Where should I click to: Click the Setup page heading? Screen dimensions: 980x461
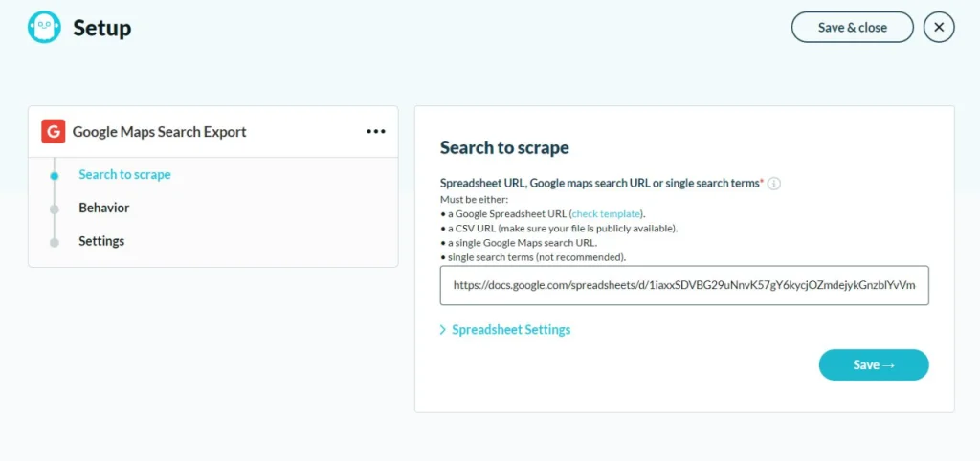(x=101, y=28)
